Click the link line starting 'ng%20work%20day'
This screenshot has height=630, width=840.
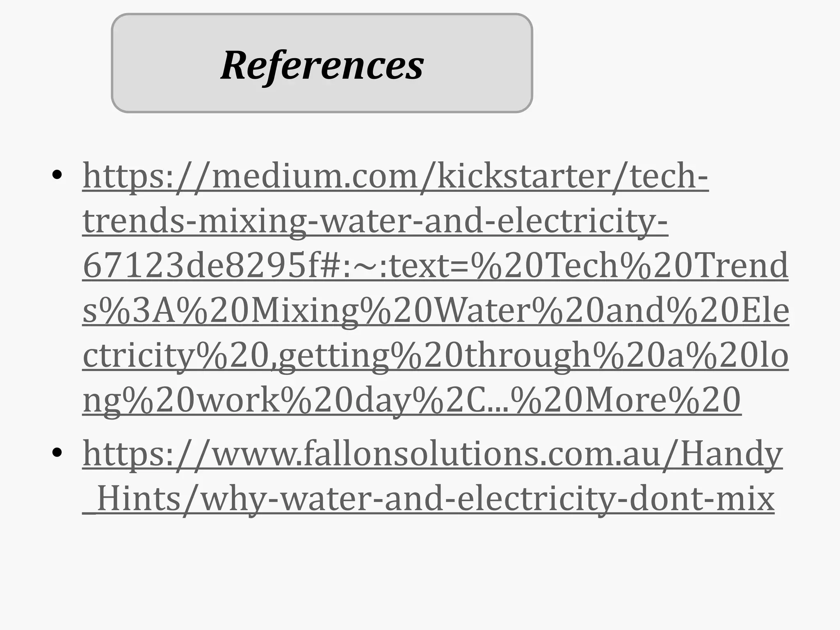(412, 400)
